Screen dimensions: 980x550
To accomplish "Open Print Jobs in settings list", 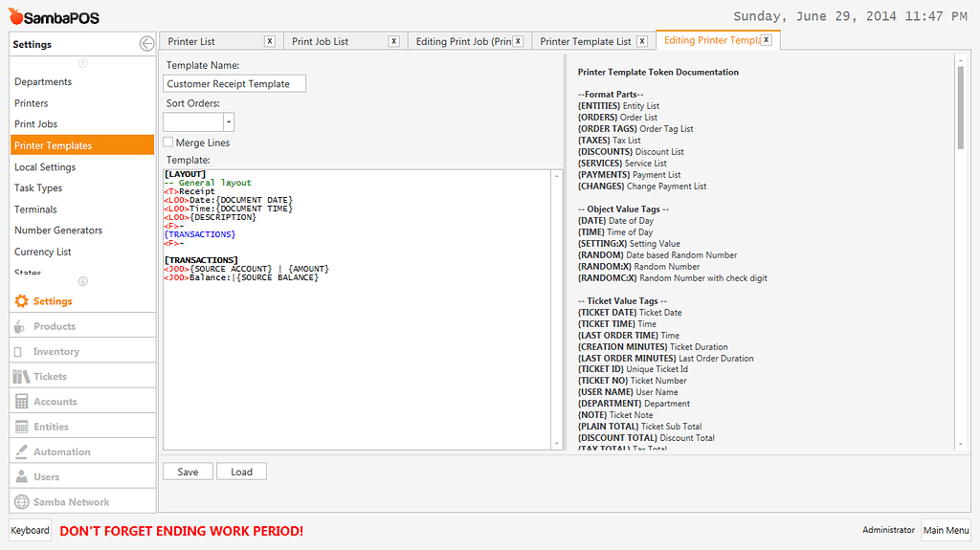I will [82, 123].
